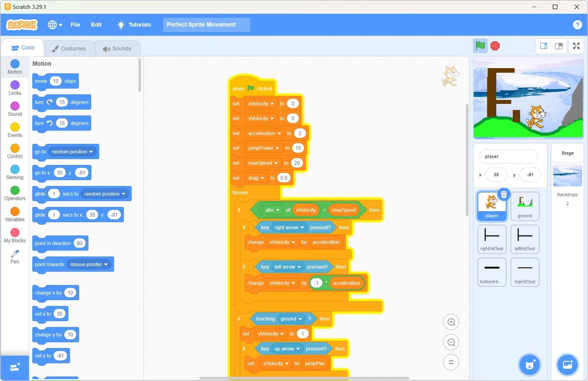588x381 pixels.
Task: Click the project title field
Action: [x=206, y=25]
